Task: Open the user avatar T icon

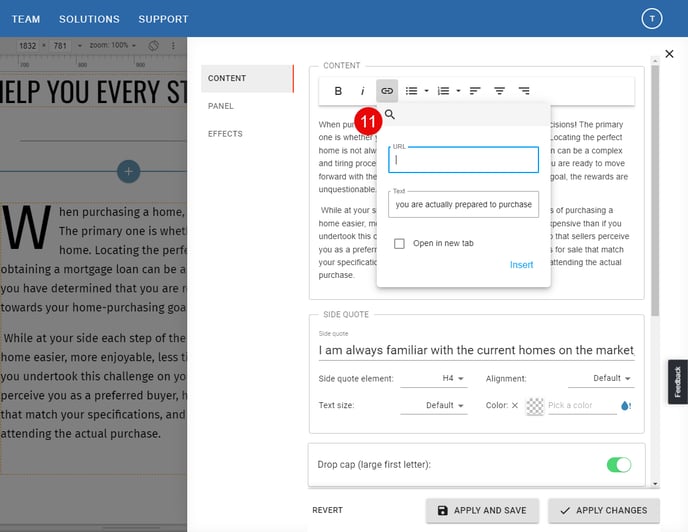Action: point(652,18)
